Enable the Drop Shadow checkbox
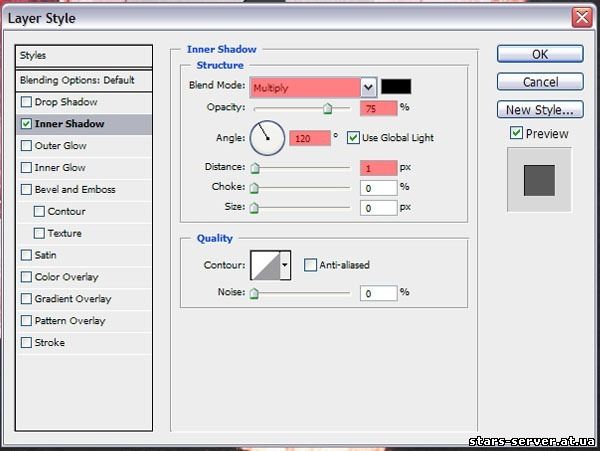The height and width of the screenshot is (451, 600). pos(26,103)
